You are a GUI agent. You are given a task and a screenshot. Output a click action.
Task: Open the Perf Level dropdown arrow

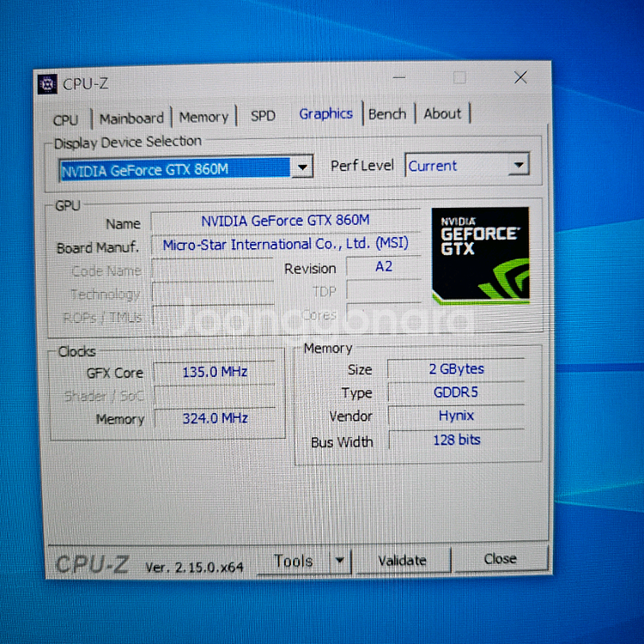[519, 165]
